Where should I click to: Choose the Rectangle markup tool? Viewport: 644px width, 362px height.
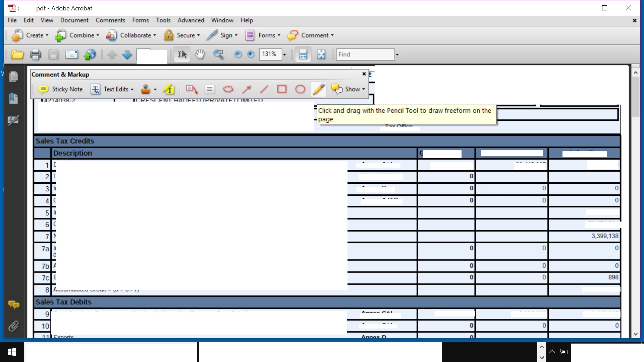(x=282, y=89)
